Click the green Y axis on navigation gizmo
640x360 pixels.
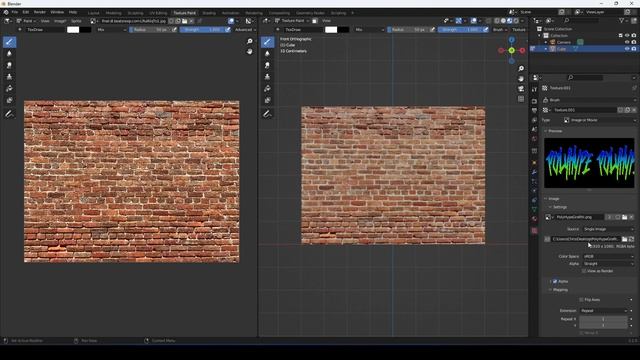point(511,50)
